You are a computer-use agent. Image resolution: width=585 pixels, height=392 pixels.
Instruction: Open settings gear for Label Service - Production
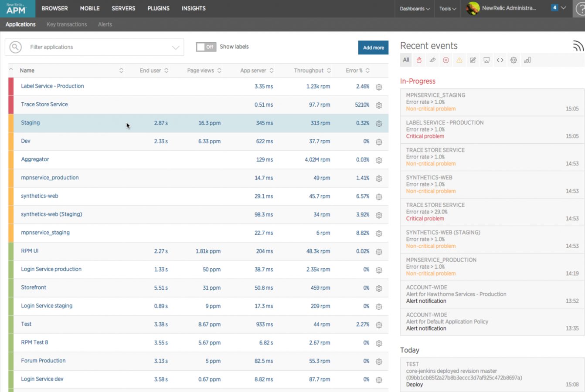click(x=379, y=87)
